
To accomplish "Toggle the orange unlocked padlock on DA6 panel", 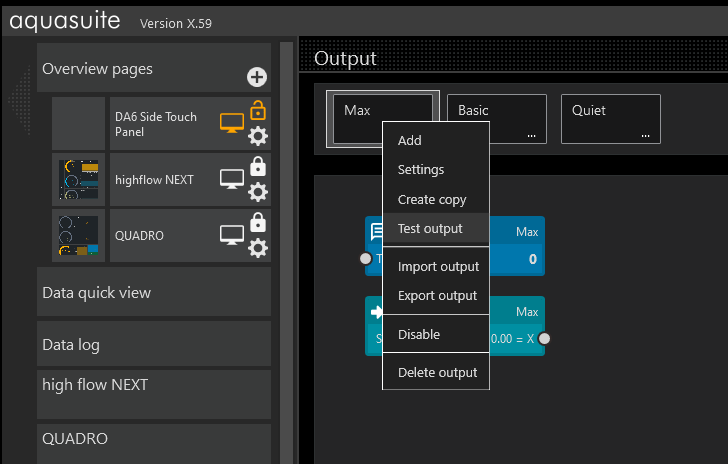I will tap(257, 111).
